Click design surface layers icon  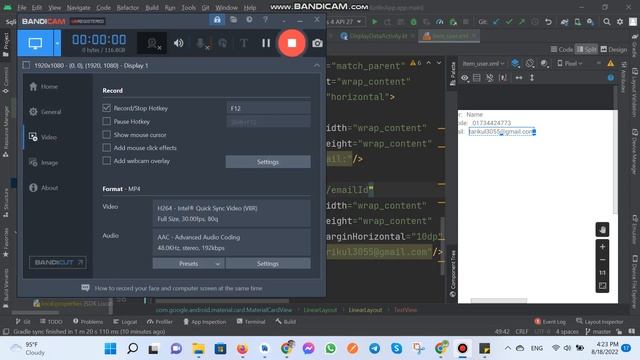coord(516,64)
